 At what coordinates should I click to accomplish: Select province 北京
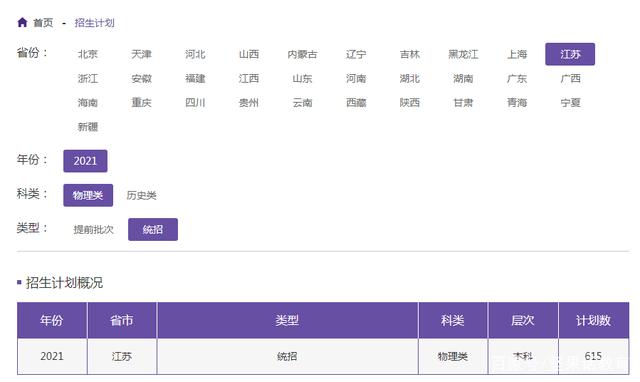tap(88, 54)
